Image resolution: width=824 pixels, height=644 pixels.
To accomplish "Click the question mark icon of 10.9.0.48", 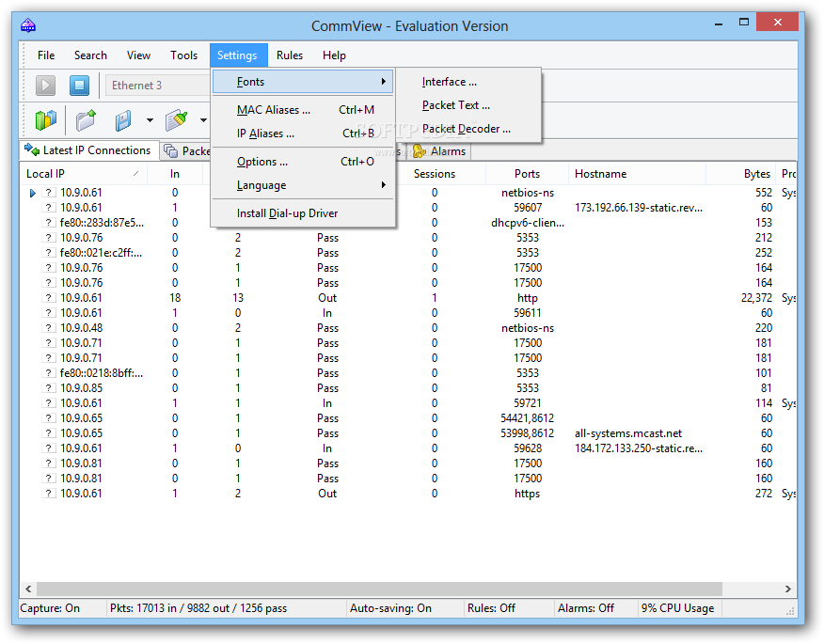I will (49, 328).
